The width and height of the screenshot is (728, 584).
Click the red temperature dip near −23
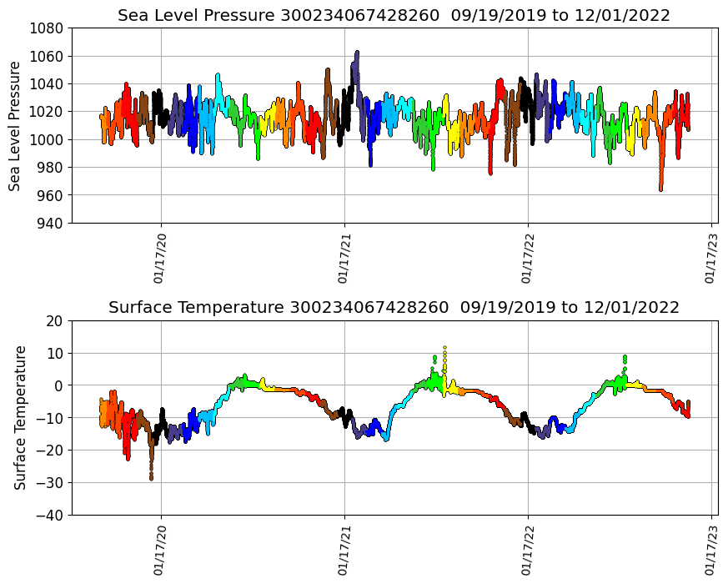point(128,457)
